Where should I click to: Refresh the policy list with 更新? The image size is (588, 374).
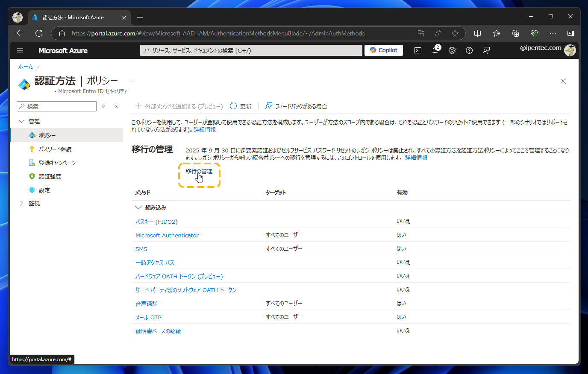point(241,106)
